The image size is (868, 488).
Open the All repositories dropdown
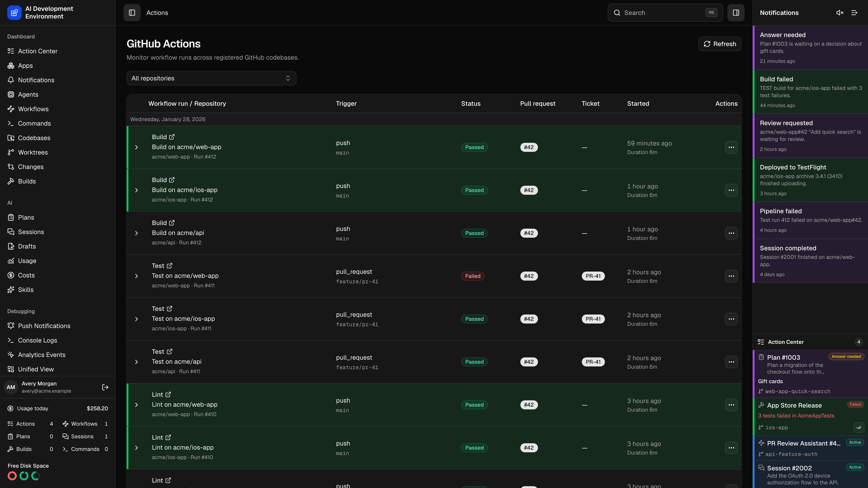[x=211, y=78]
